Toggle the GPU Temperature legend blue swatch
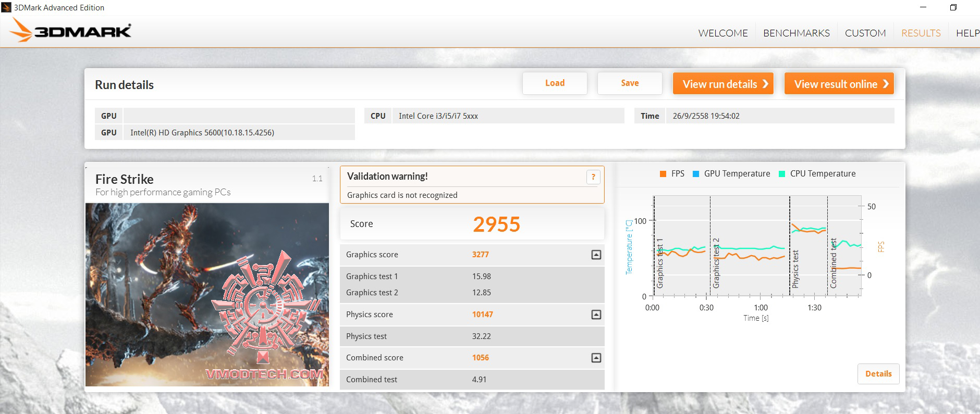The image size is (980, 414). pyautogui.click(x=695, y=174)
